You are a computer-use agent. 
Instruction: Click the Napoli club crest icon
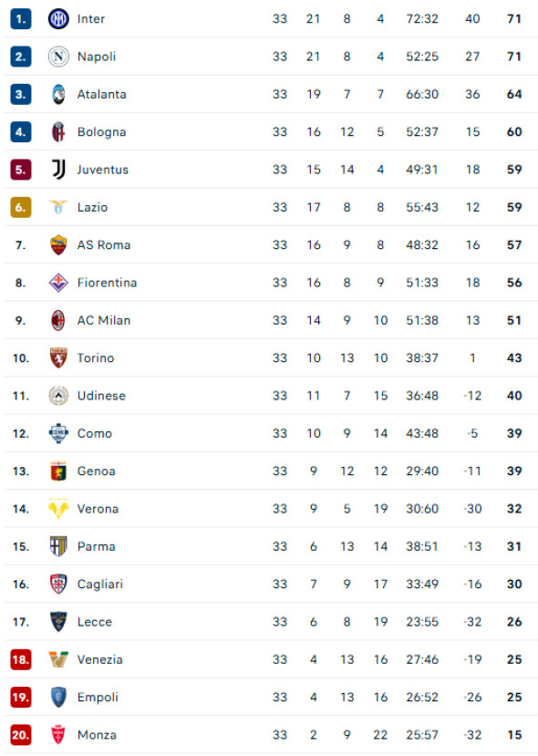coord(58,57)
